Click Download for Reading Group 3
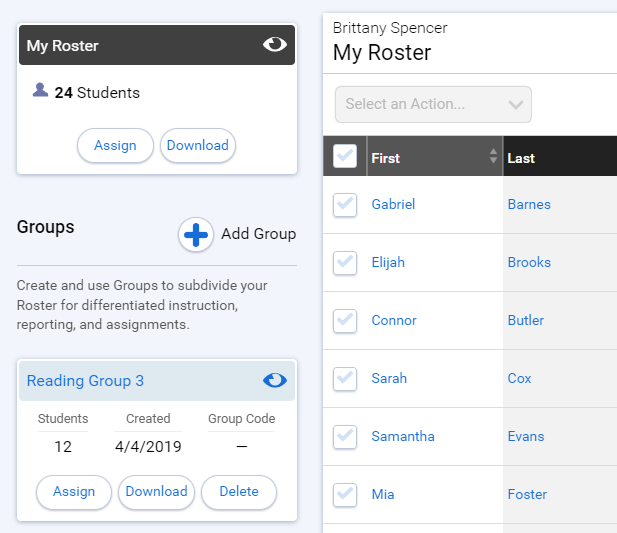Image resolution: width=617 pixels, height=533 pixels. [x=156, y=492]
